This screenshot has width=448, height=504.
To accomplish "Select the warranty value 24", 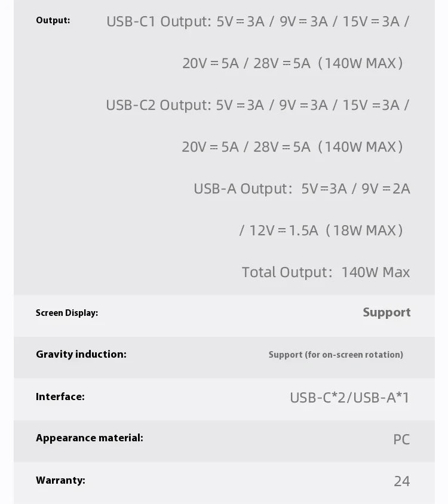I will (x=401, y=481).
